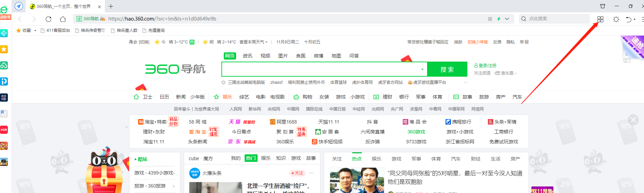Open the green cloud sidebar icon
Screen dimensions: 644x193
pyautogui.click(x=4, y=65)
